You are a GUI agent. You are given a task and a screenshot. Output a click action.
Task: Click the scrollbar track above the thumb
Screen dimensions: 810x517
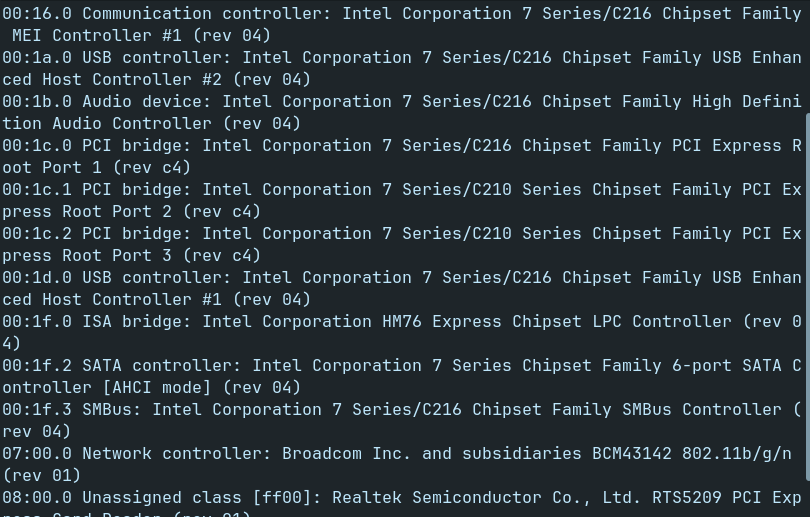[807, 57]
